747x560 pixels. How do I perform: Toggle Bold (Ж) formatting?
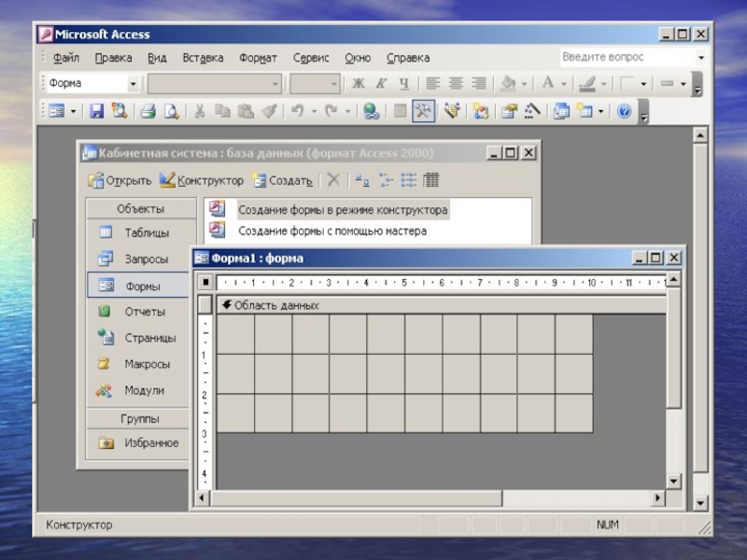pyautogui.click(x=359, y=83)
